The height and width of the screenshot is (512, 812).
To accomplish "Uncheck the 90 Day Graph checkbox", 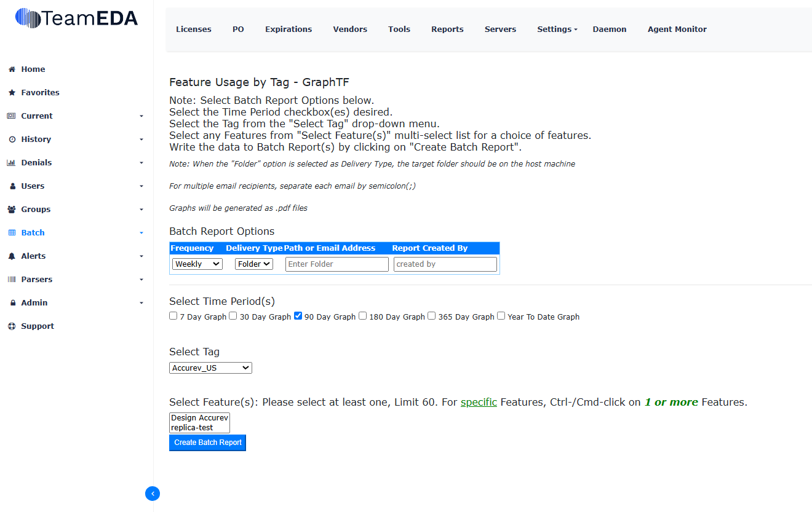I will (298, 316).
